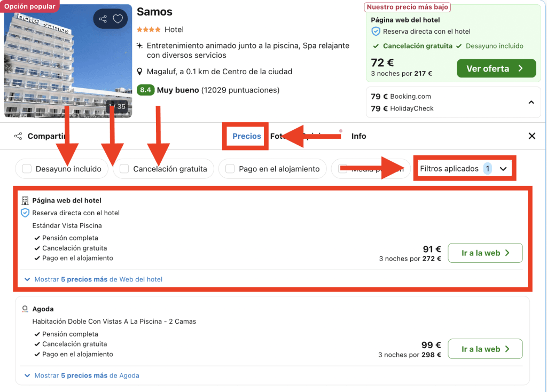Save Samos hotel with heart icon
The image size is (547, 392).
(118, 19)
